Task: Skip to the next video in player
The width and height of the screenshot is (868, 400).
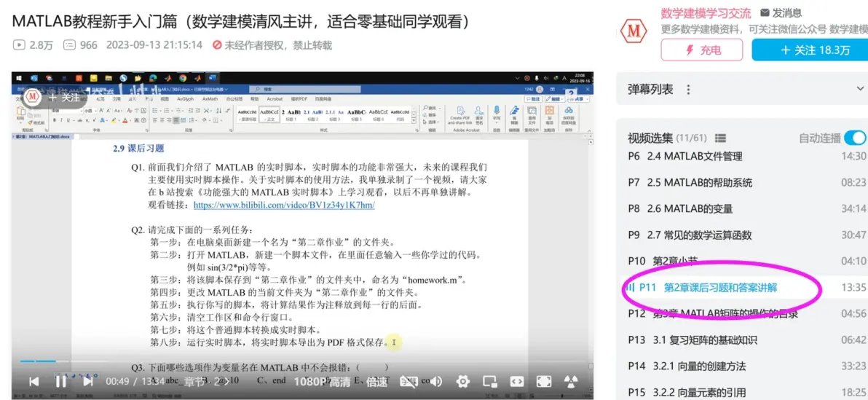Action: click(87, 381)
